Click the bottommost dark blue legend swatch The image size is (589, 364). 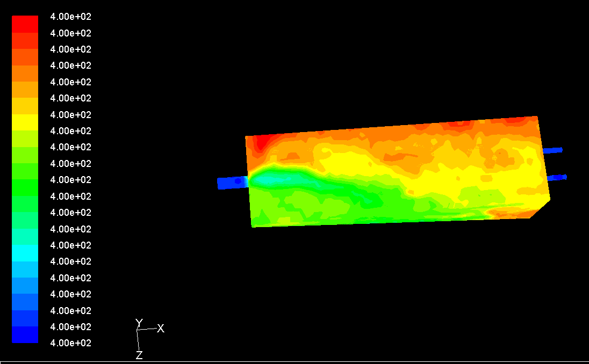coord(25,335)
